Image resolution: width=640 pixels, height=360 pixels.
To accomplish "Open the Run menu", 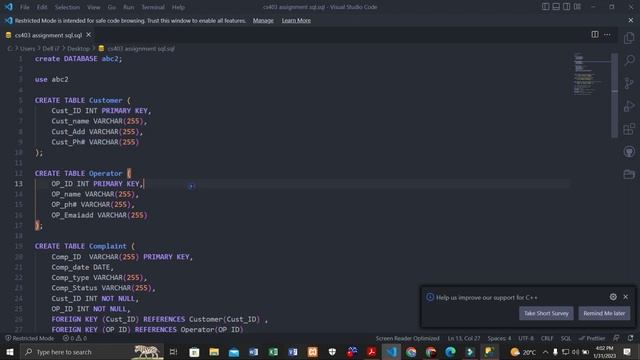I will tap(129, 7).
